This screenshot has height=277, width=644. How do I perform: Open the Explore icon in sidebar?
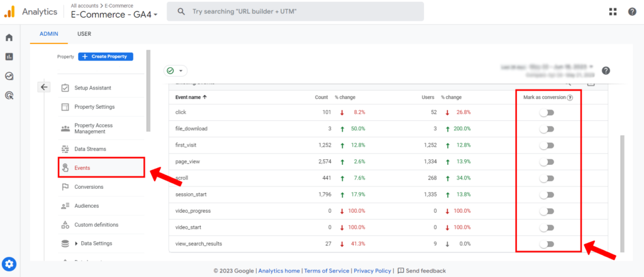coord(9,76)
